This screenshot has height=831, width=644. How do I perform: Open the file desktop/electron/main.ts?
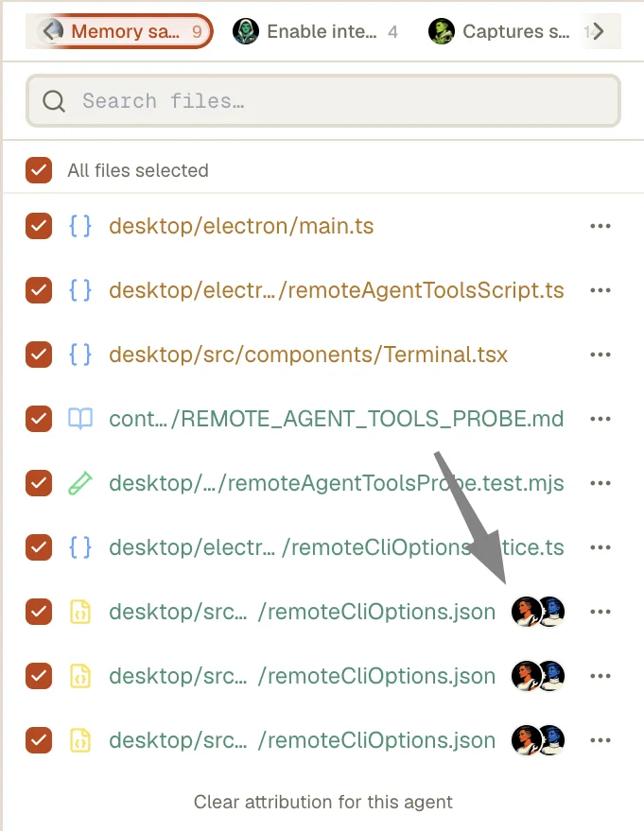(x=241, y=226)
